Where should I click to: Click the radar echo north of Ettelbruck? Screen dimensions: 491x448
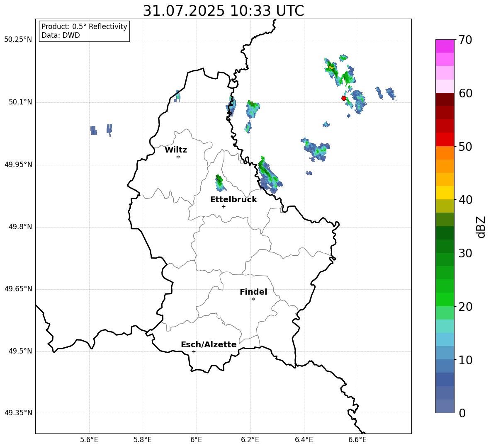[220, 183]
